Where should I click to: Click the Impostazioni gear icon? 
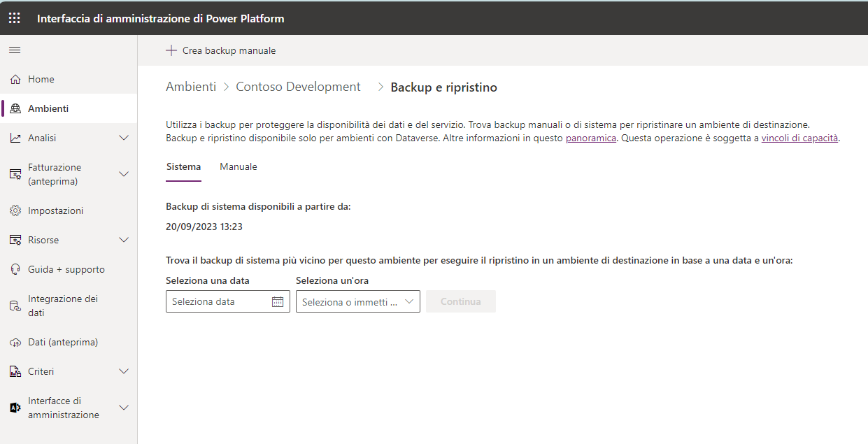pyautogui.click(x=15, y=211)
